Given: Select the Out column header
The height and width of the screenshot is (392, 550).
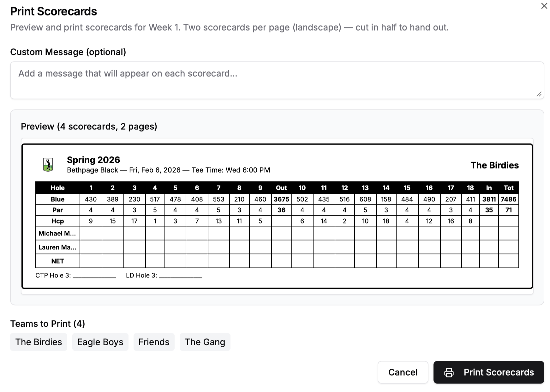Looking at the screenshot, I should 281,188.
